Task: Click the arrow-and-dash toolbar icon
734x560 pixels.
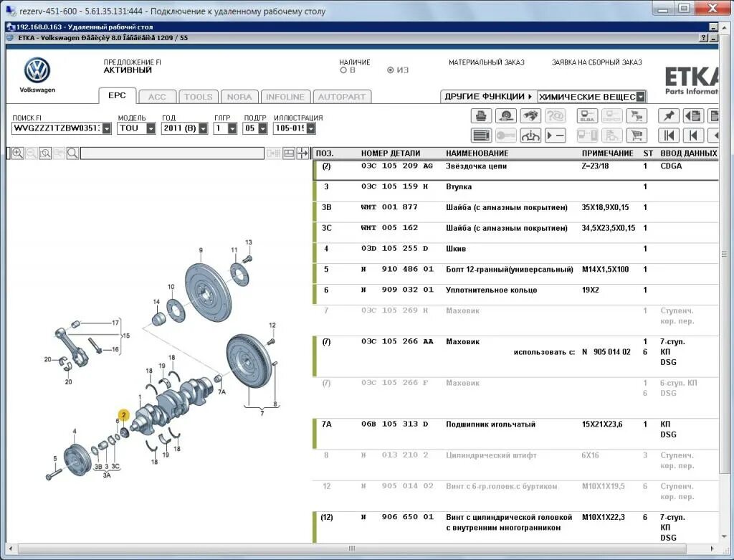Action: (x=556, y=136)
